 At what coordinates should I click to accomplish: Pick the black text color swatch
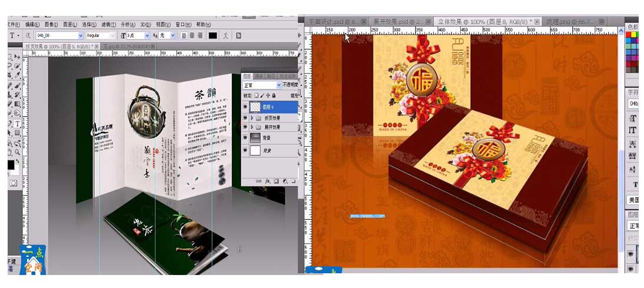point(213,35)
